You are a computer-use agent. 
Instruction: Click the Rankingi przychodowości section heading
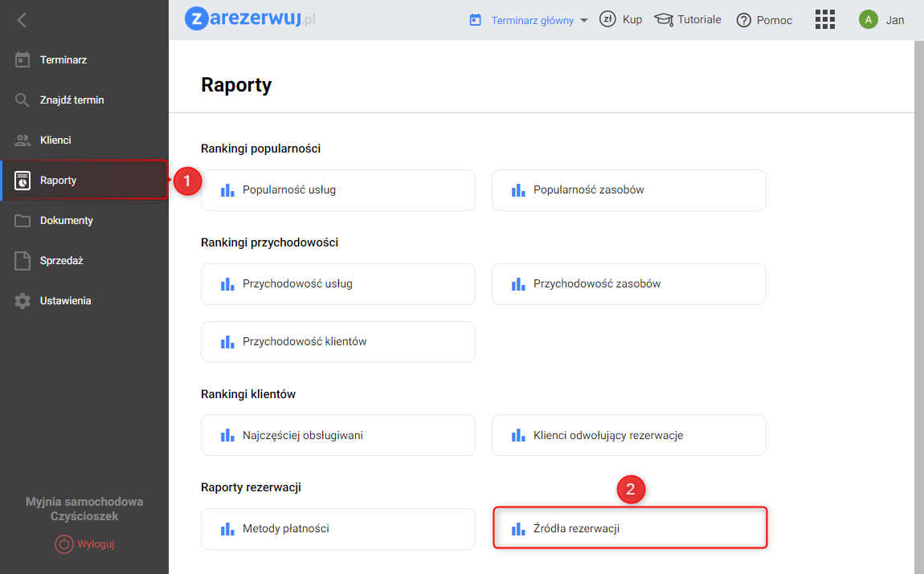[x=269, y=242]
